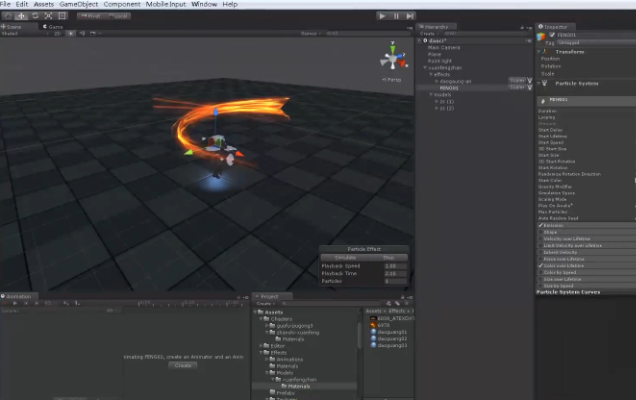Open the scene effects image button

click(93, 33)
